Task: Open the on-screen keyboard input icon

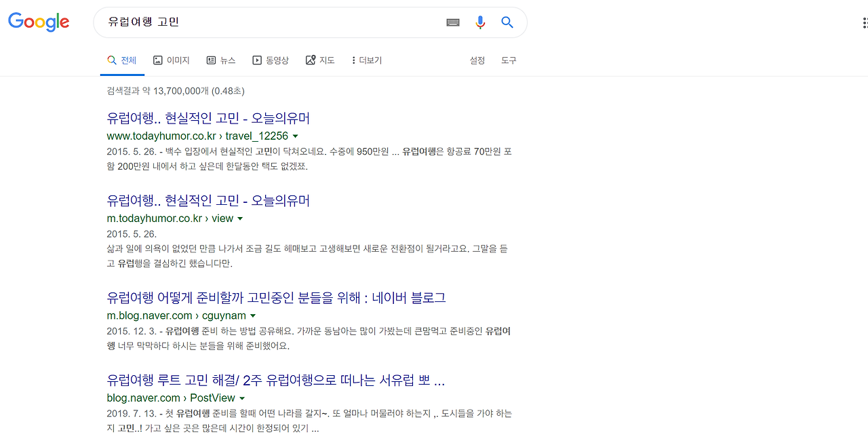Action: click(x=453, y=22)
